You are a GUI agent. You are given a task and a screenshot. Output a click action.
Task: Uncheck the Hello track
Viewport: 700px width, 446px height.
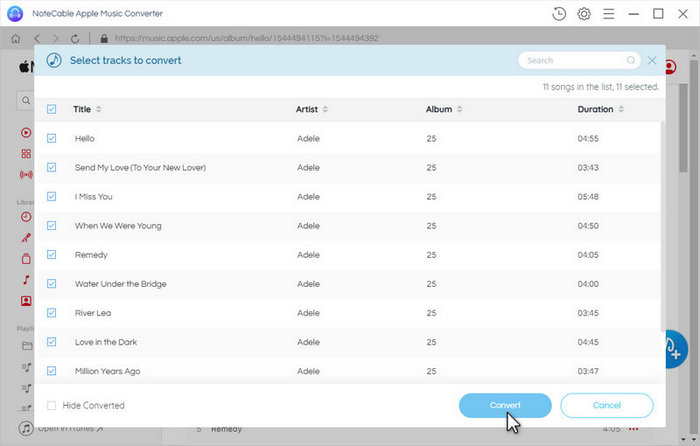click(x=51, y=138)
